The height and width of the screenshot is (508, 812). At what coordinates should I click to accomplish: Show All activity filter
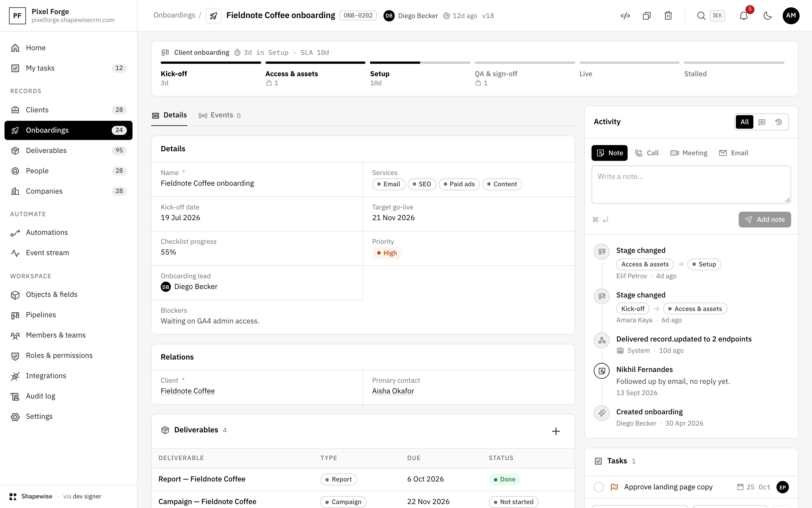(744, 122)
